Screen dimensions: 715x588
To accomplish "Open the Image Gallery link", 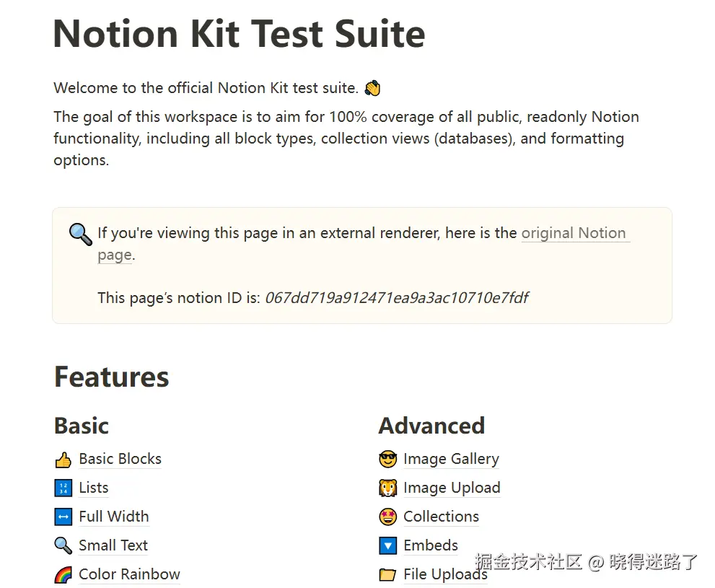I will pos(451,459).
